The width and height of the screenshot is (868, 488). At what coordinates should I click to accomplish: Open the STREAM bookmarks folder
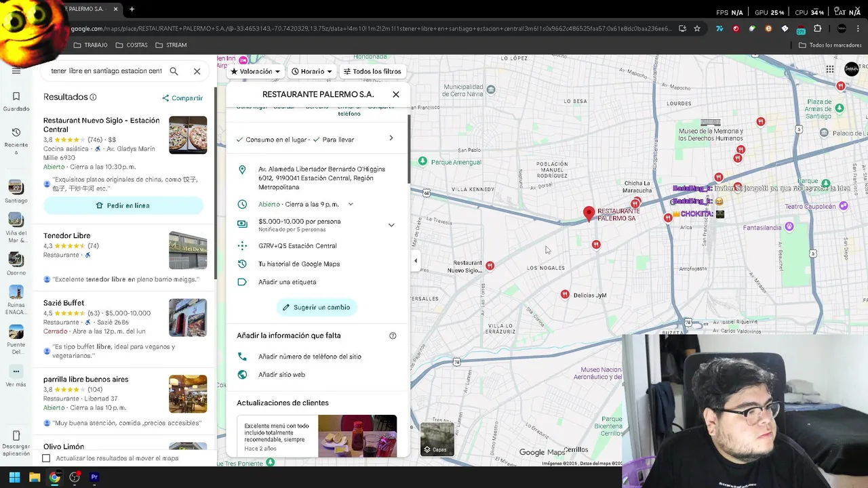point(171,45)
